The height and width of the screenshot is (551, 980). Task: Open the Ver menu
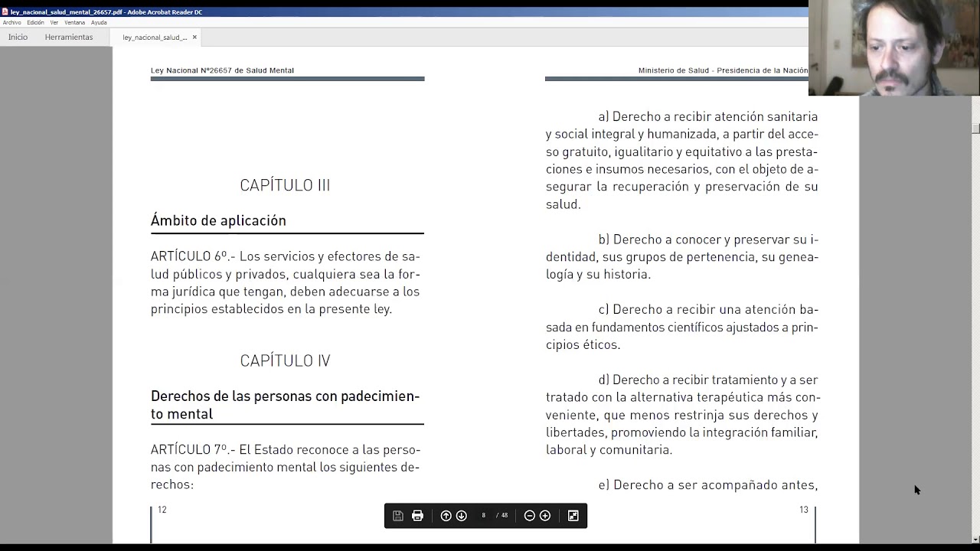pyautogui.click(x=54, y=22)
